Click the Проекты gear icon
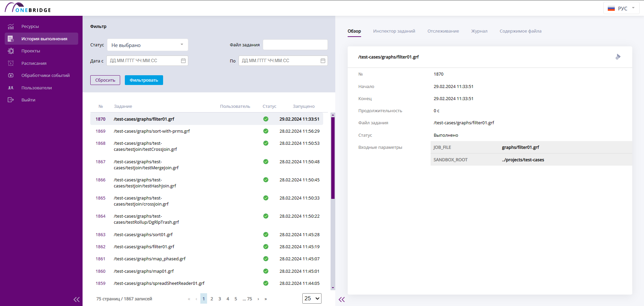 pyautogui.click(x=11, y=51)
